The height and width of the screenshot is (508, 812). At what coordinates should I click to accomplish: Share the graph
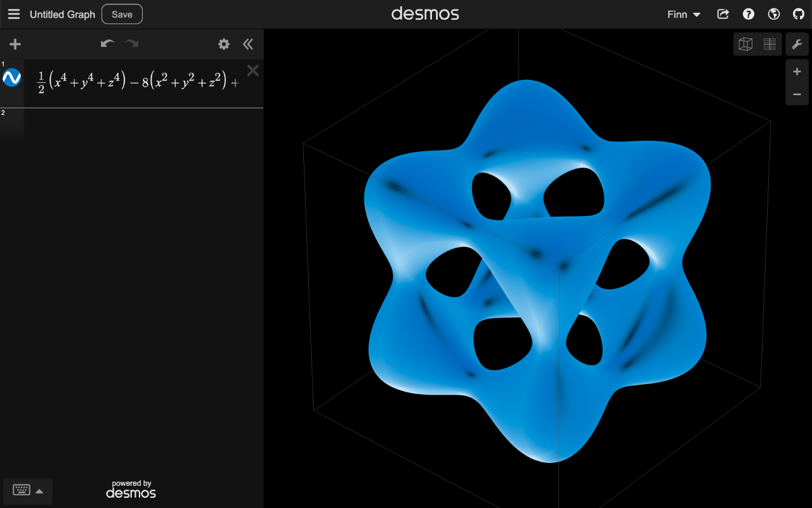723,14
